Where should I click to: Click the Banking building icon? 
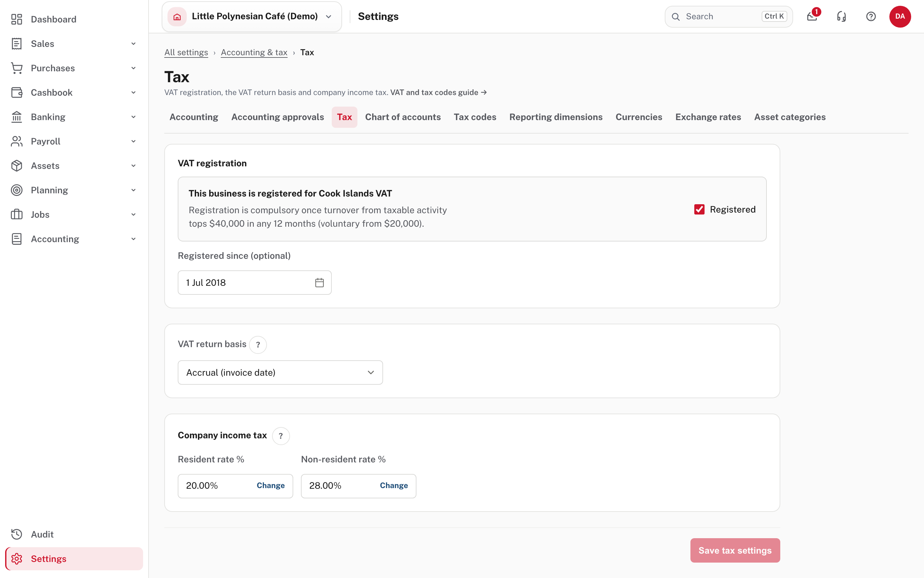(x=16, y=117)
